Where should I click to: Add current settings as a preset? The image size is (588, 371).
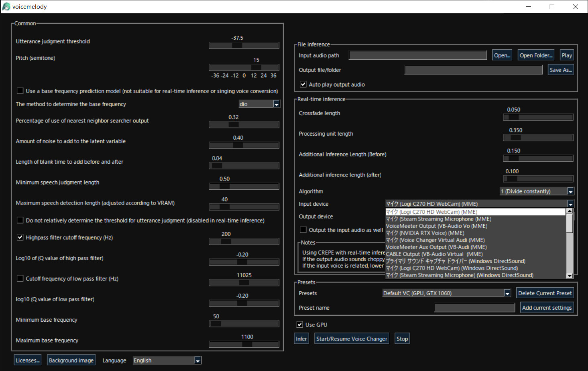pyautogui.click(x=547, y=307)
